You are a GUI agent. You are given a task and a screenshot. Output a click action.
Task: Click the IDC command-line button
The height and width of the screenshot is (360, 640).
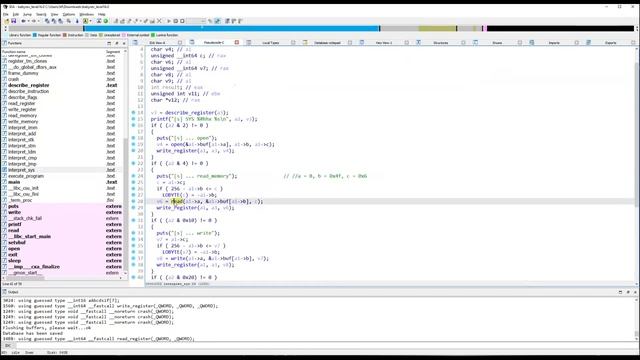[x=8, y=346]
